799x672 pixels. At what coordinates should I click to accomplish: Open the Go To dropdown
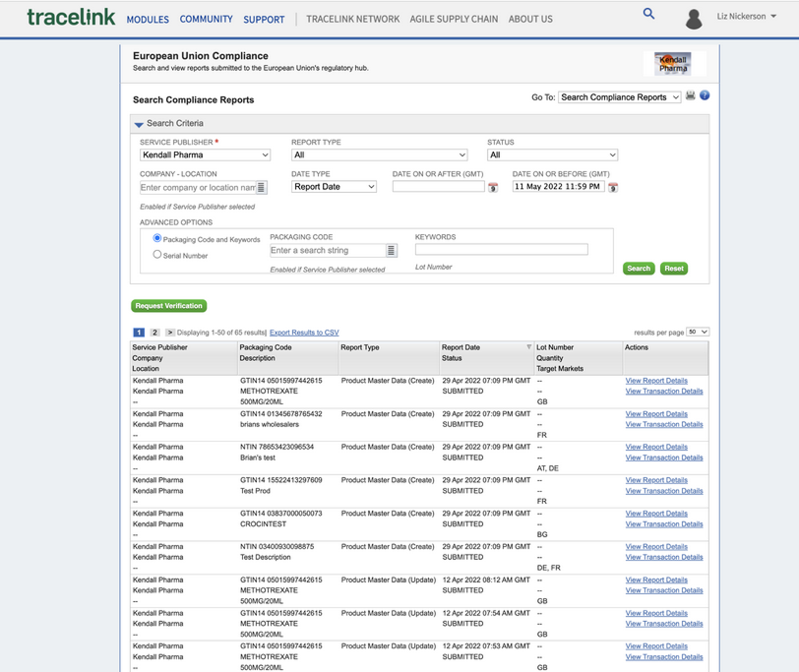620,97
